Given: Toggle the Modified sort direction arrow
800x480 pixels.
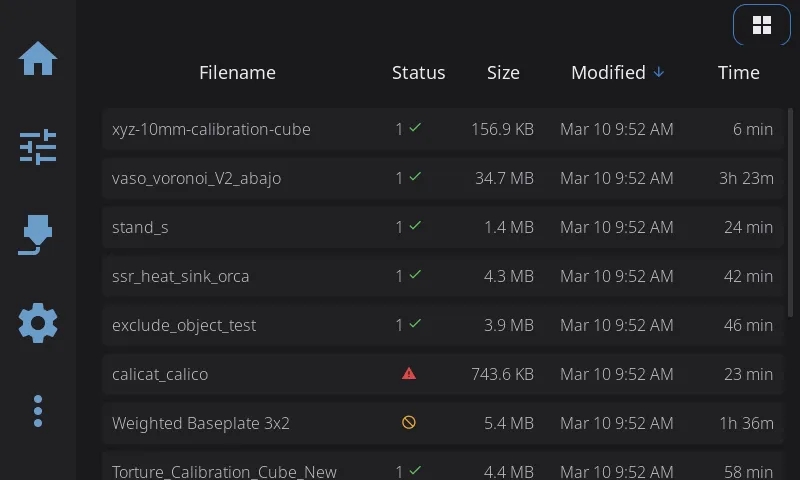Looking at the screenshot, I should [x=658, y=73].
